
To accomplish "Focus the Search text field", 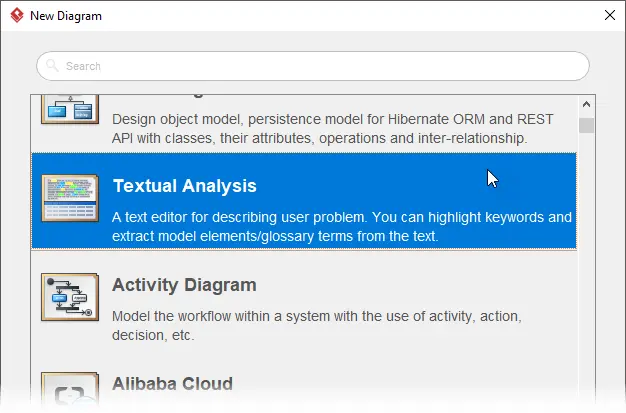I will 313,66.
